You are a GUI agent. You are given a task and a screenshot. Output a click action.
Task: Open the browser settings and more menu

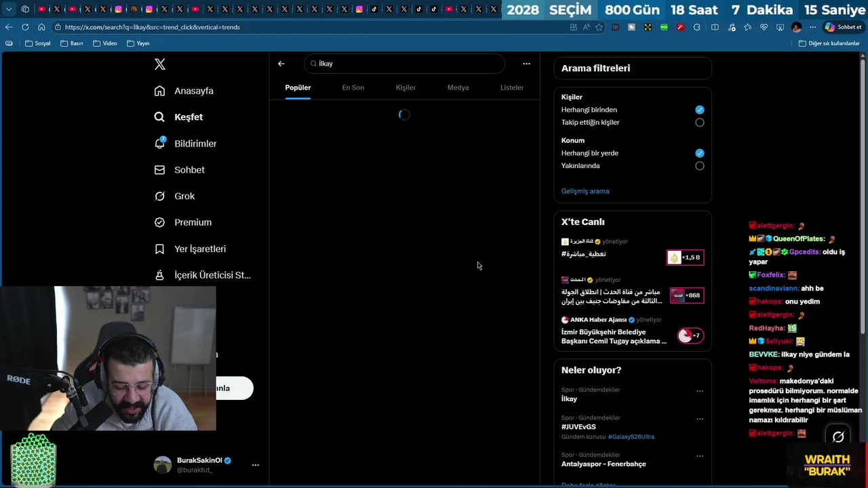[x=813, y=27]
